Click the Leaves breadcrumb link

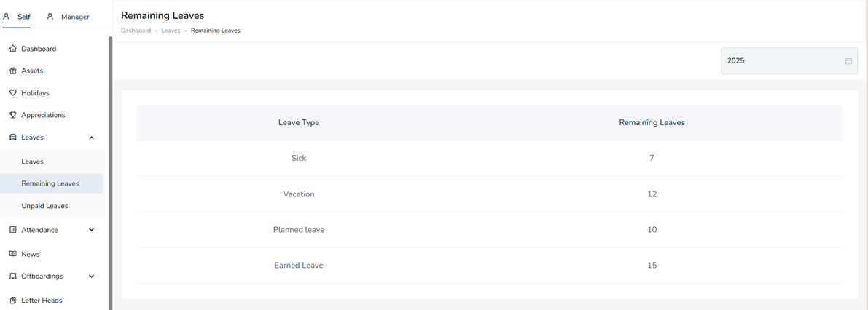click(171, 31)
